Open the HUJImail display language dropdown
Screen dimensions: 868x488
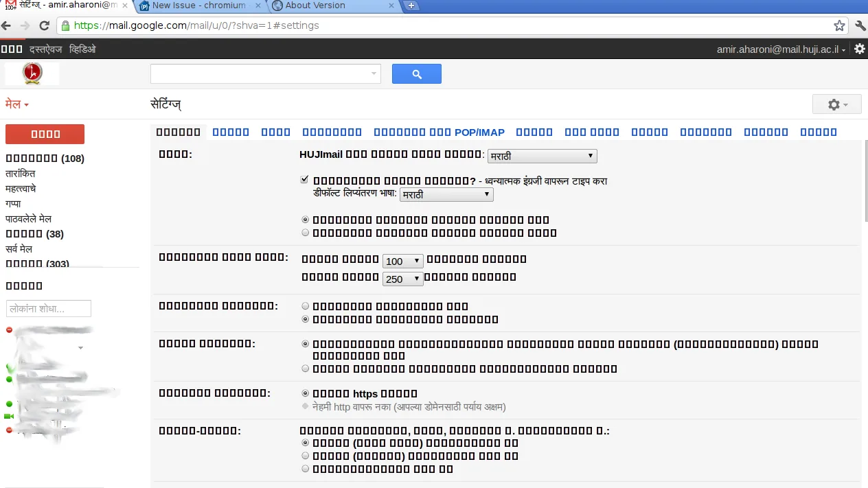point(542,156)
